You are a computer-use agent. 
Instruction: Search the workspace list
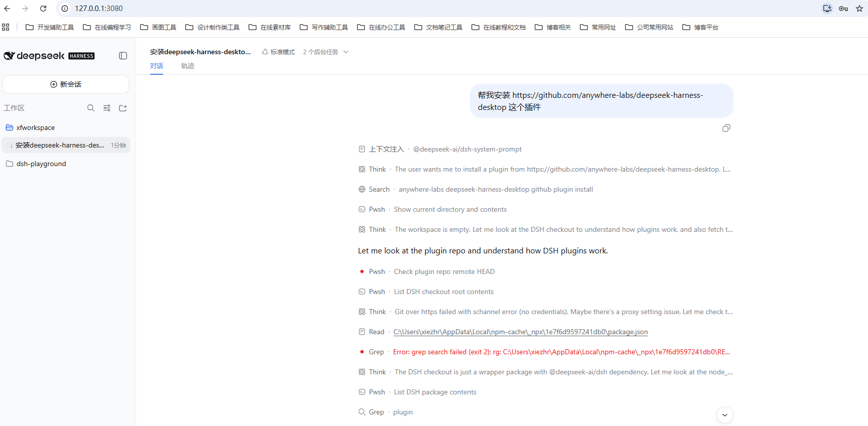91,108
